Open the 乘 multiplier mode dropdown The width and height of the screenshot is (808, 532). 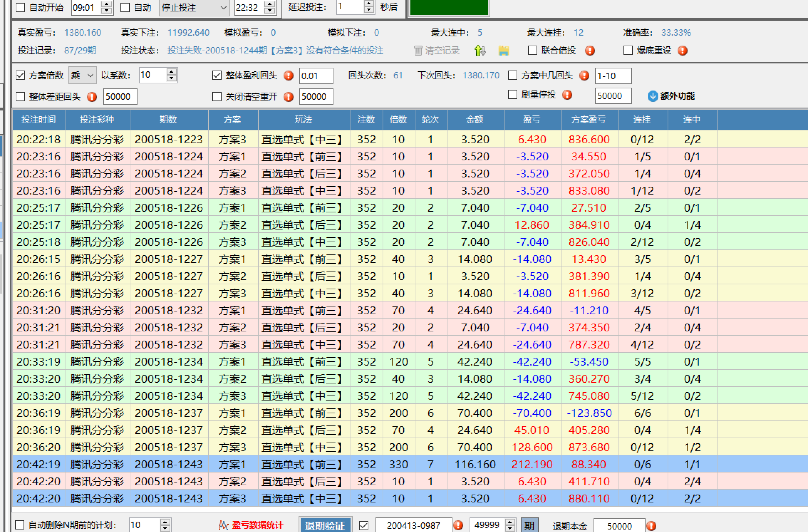82,75
